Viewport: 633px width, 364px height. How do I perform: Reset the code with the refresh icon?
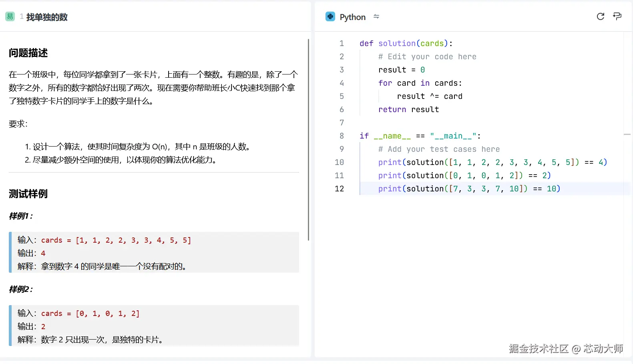[x=600, y=16]
